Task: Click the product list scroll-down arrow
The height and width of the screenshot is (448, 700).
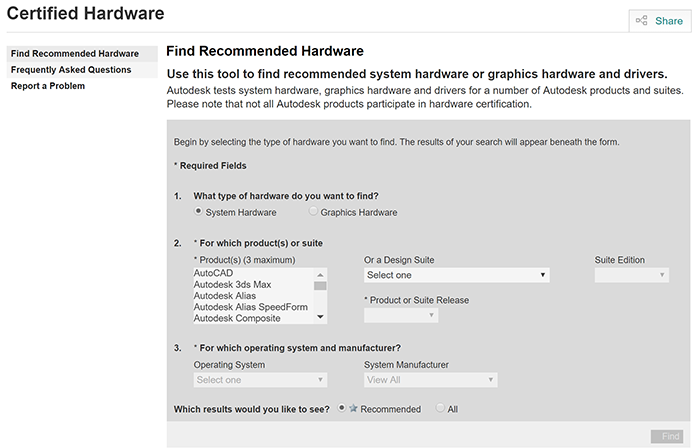Action: 320,317
